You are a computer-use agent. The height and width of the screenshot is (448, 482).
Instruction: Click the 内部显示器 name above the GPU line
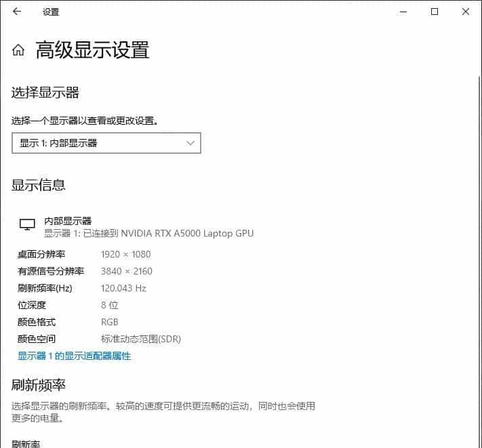pyautogui.click(x=68, y=221)
